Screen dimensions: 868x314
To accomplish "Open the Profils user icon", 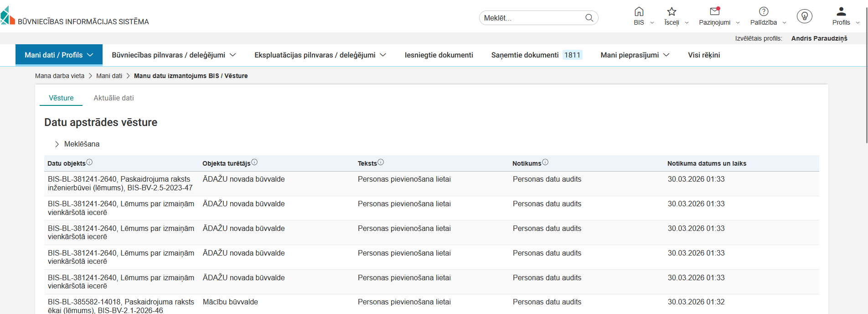I will pyautogui.click(x=841, y=12).
